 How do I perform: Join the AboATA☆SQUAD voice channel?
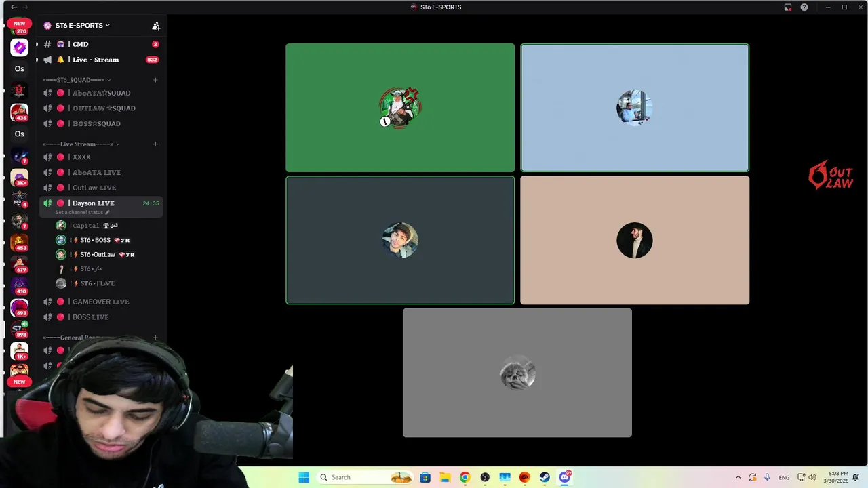click(100, 93)
